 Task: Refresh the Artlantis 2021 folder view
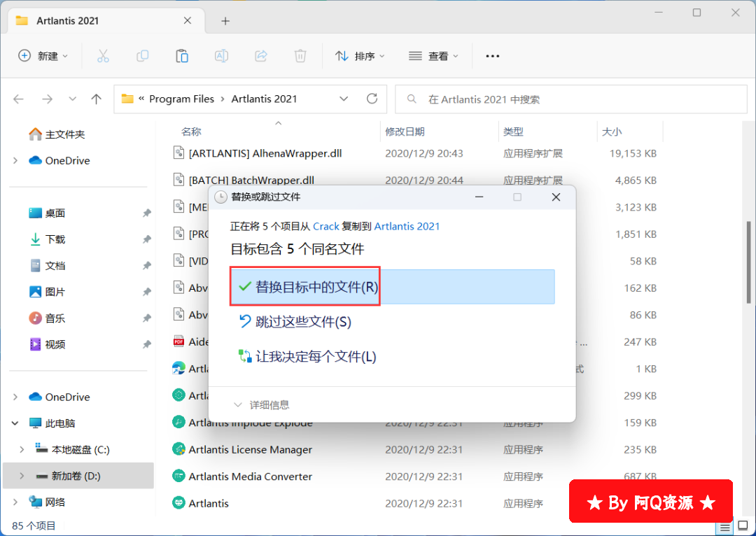[372, 99]
